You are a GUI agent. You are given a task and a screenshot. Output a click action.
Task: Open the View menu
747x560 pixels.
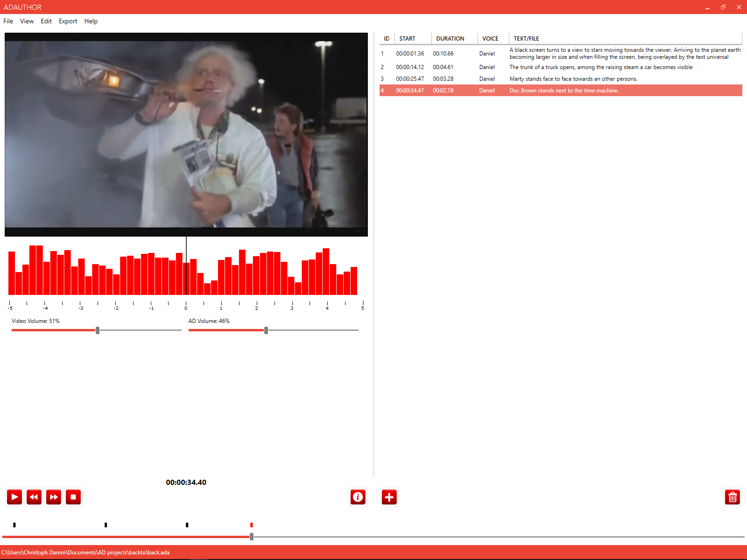pos(27,21)
